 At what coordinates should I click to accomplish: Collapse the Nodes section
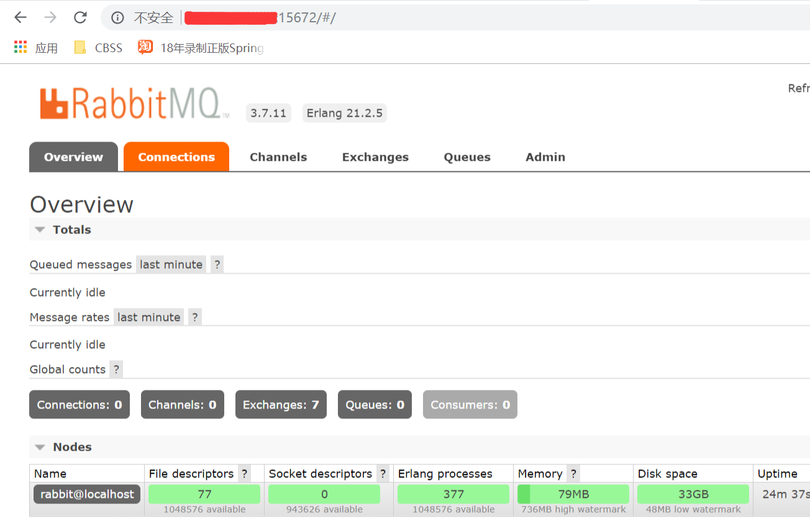click(40, 446)
